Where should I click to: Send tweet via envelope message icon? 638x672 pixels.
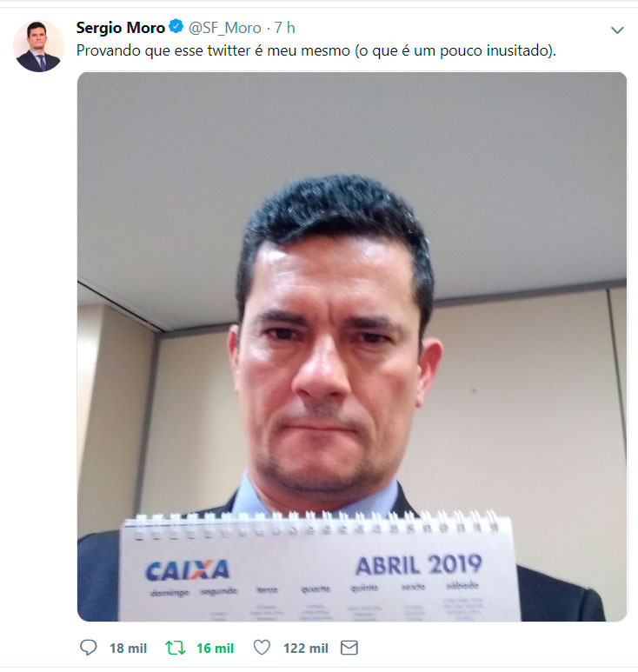(349, 648)
